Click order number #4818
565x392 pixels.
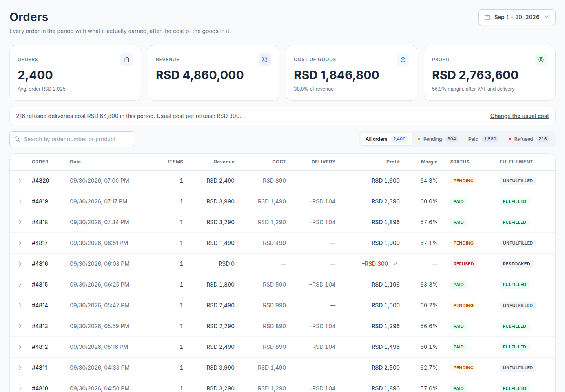coord(40,222)
